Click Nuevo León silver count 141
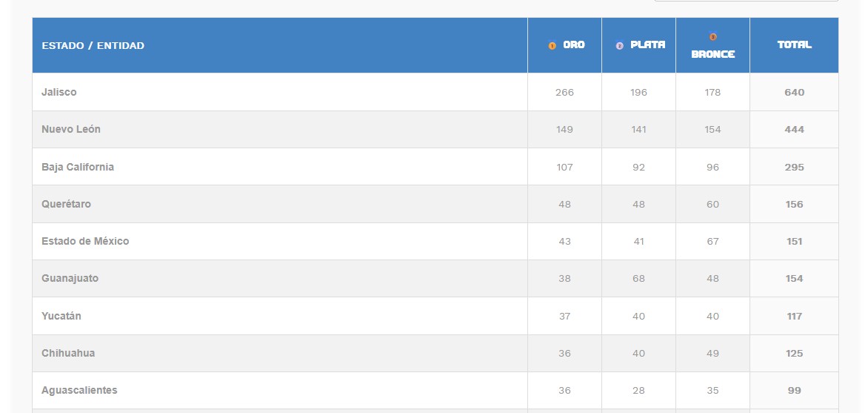Screen dimensions: 868x413 click(x=639, y=130)
